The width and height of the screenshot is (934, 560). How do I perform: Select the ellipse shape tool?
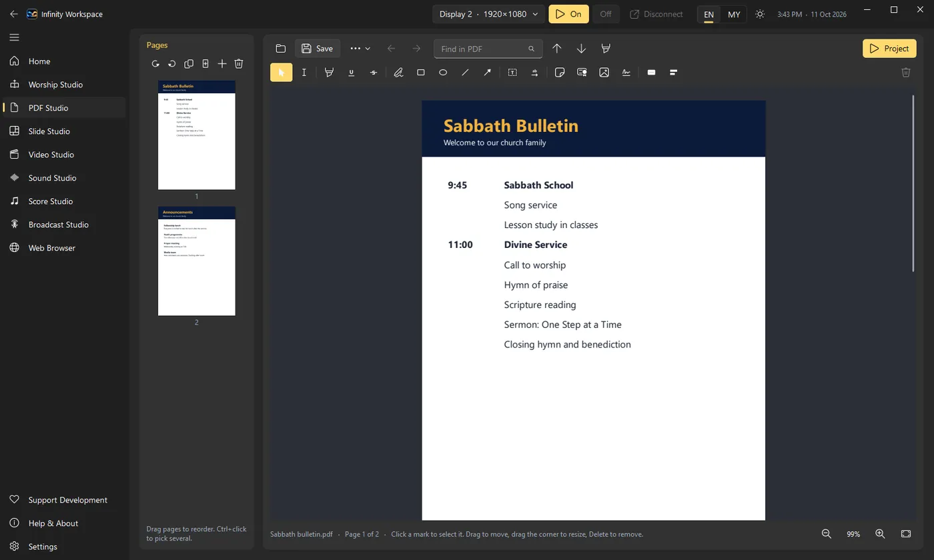pyautogui.click(x=443, y=73)
